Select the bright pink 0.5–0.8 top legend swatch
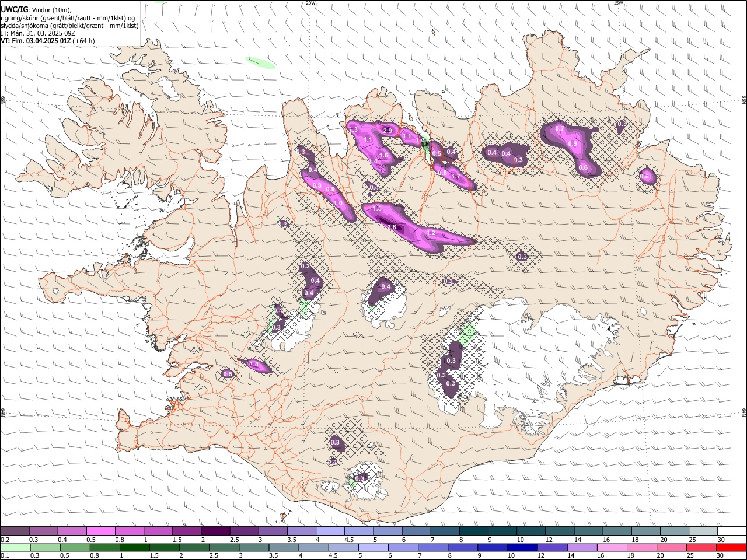The height and width of the screenshot is (560, 747). (100, 531)
